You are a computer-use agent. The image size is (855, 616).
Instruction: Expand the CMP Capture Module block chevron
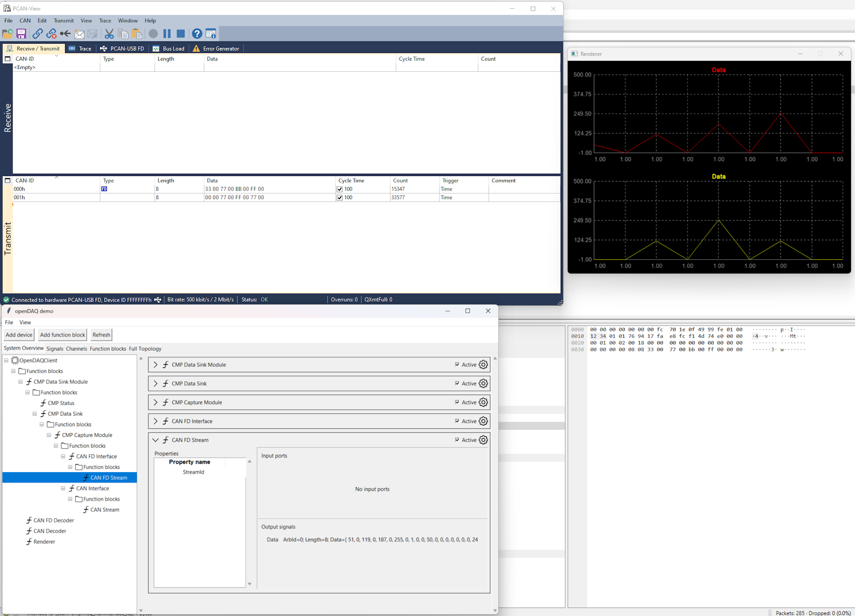[155, 402]
